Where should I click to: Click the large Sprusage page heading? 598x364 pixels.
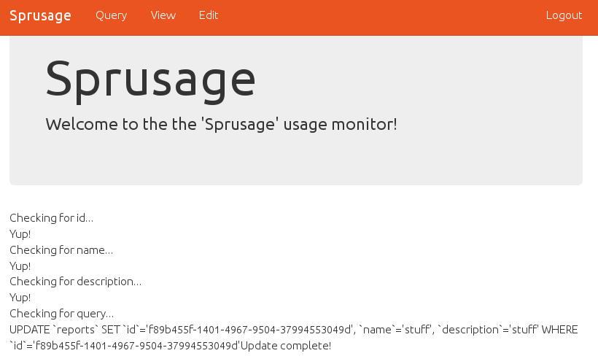(x=150, y=79)
